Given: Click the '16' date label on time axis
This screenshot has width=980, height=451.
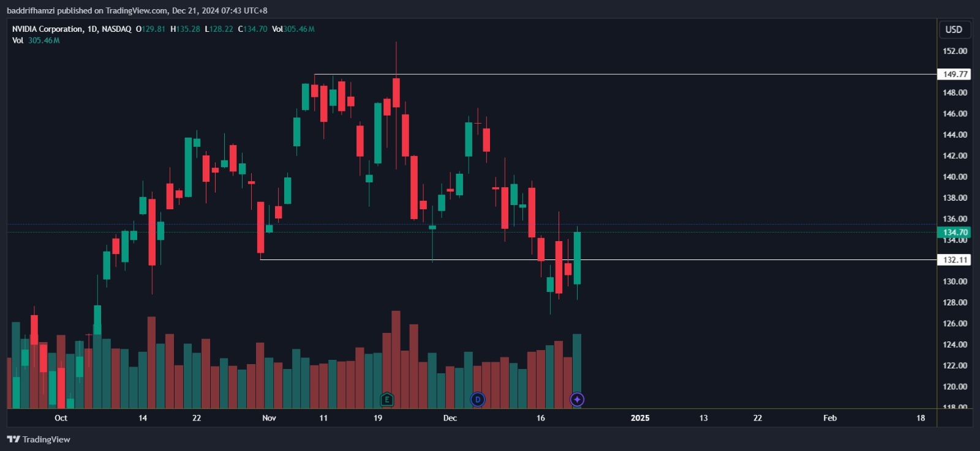Looking at the screenshot, I should pos(540,418).
